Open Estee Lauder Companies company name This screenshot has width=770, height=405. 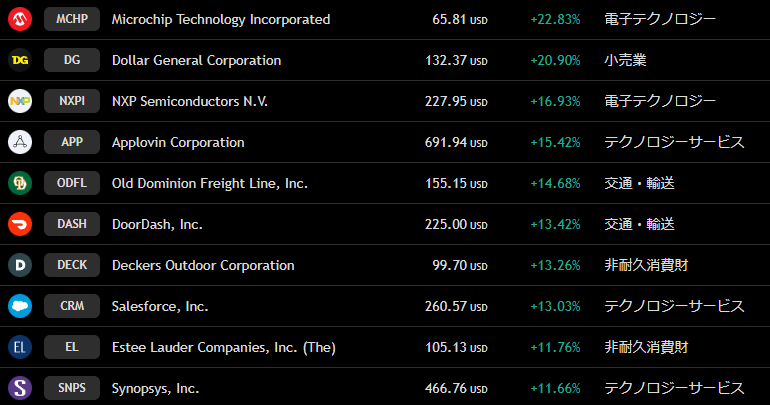223,347
